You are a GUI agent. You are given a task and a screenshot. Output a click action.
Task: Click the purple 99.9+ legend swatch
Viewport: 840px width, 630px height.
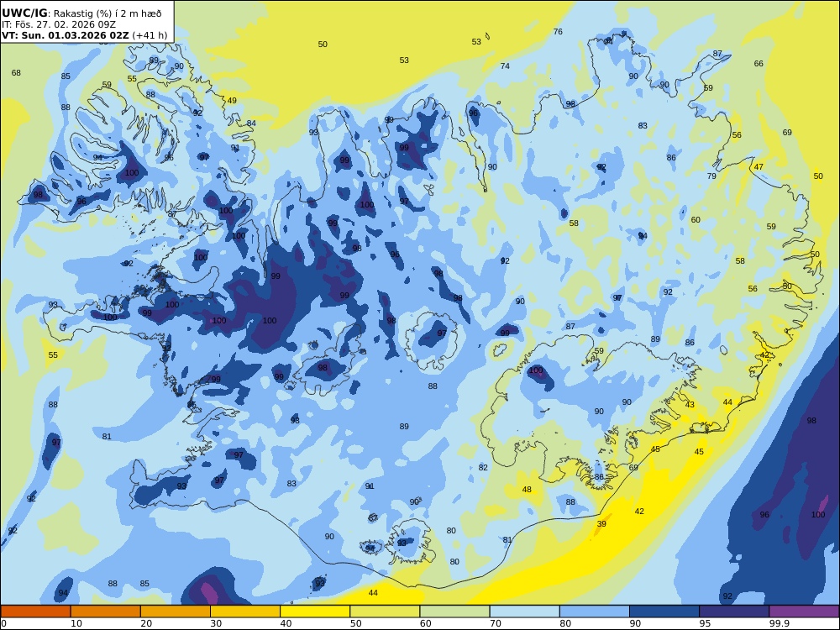804,612
